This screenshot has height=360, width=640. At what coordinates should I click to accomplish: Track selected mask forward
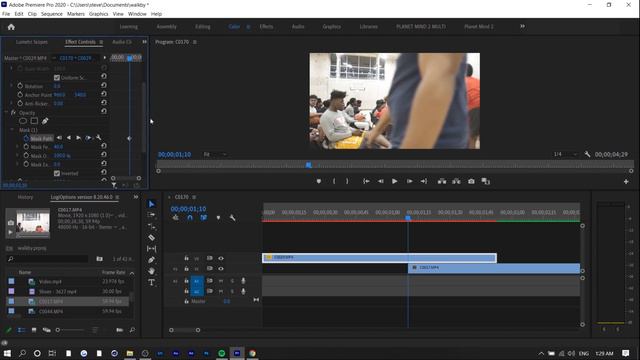[x=78, y=138]
